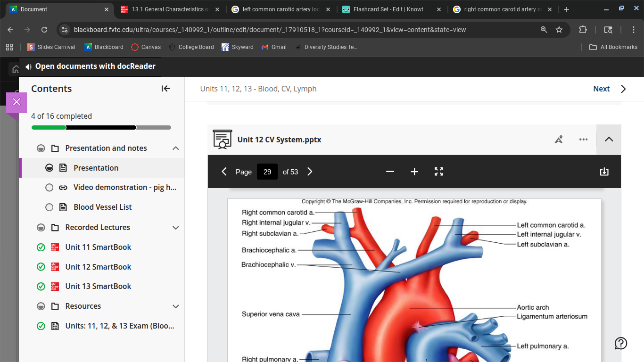Click the page number input field
644x362 pixels.
pyautogui.click(x=267, y=172)
